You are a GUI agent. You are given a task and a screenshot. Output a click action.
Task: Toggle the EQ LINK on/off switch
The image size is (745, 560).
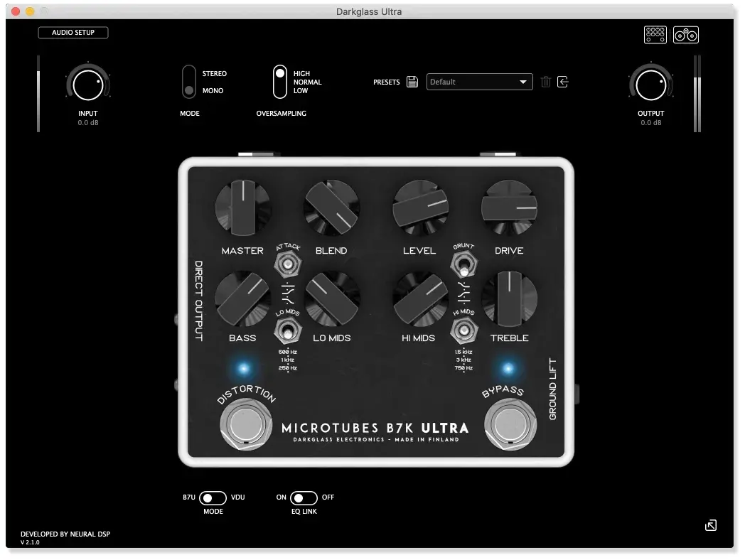tap(304, 497)
